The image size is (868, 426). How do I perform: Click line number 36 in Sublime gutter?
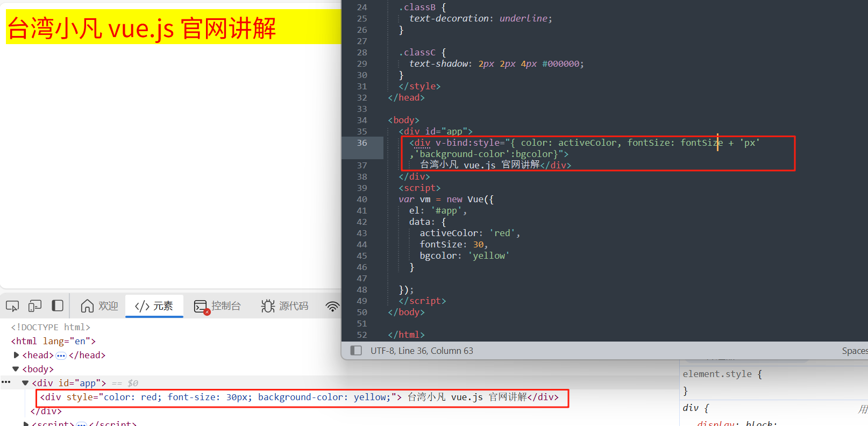click(362, 143)
